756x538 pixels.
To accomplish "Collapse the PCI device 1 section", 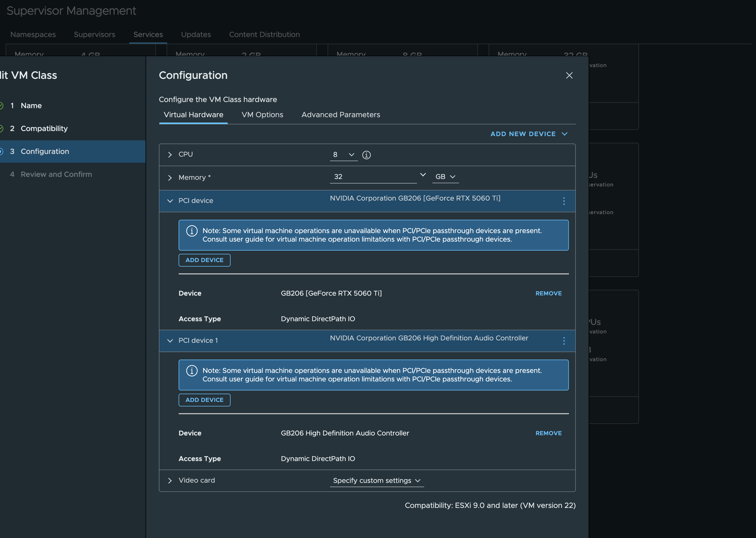I will click(170, 341).
